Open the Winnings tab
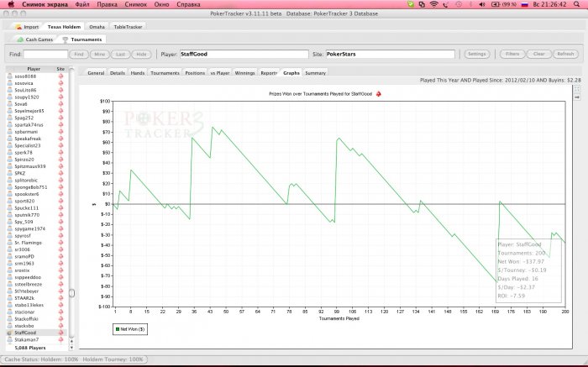This screenshot has width=588, height=367. (x=245, y=73)
